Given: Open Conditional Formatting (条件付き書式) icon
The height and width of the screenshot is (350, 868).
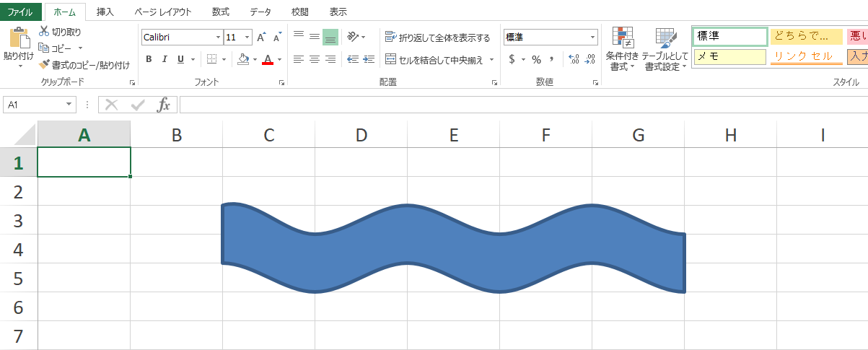Looking at the screenshot, I should point(622,38).
